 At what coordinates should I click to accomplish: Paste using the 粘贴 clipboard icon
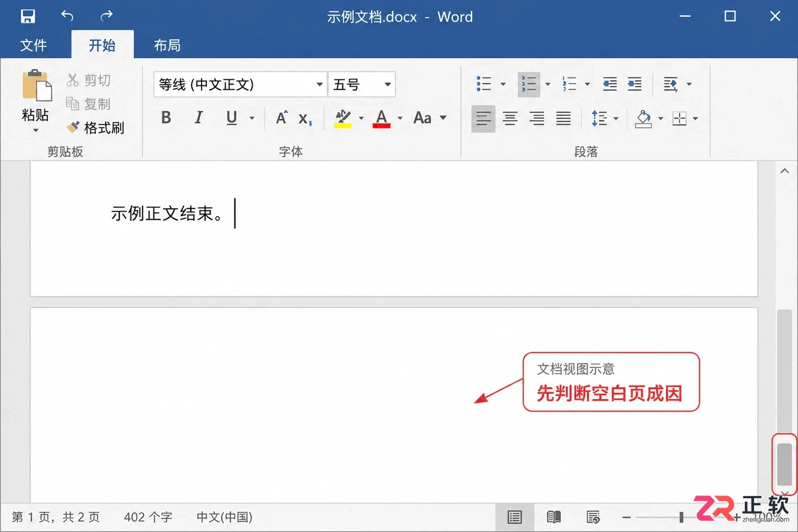(x=36, y=86)
